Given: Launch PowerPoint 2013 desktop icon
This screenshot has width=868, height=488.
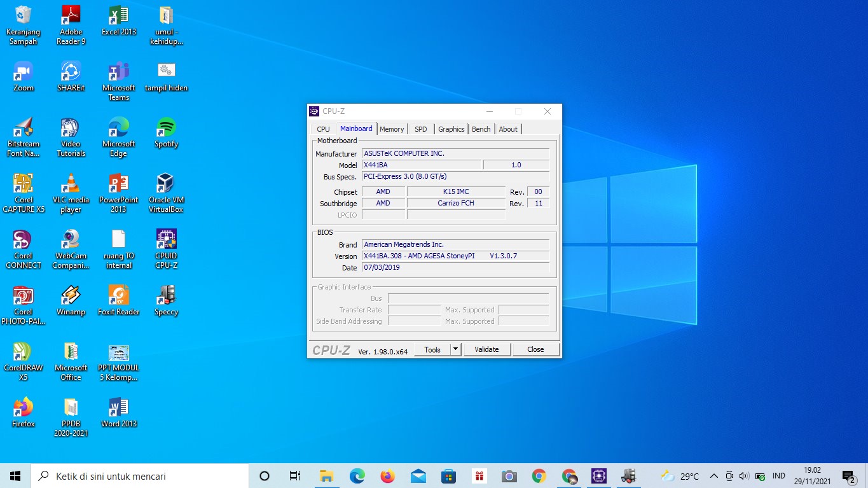Looking at the screenshot, I should (x=119, y=193).
